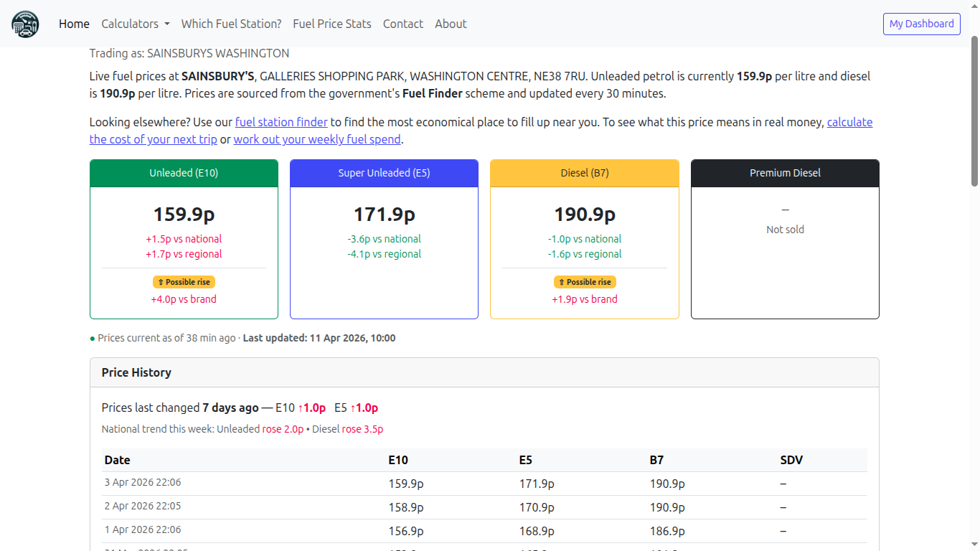Click the Unleaded (E10) card header
The width and height of the screenshot is (980, 551).
point(184,173)
